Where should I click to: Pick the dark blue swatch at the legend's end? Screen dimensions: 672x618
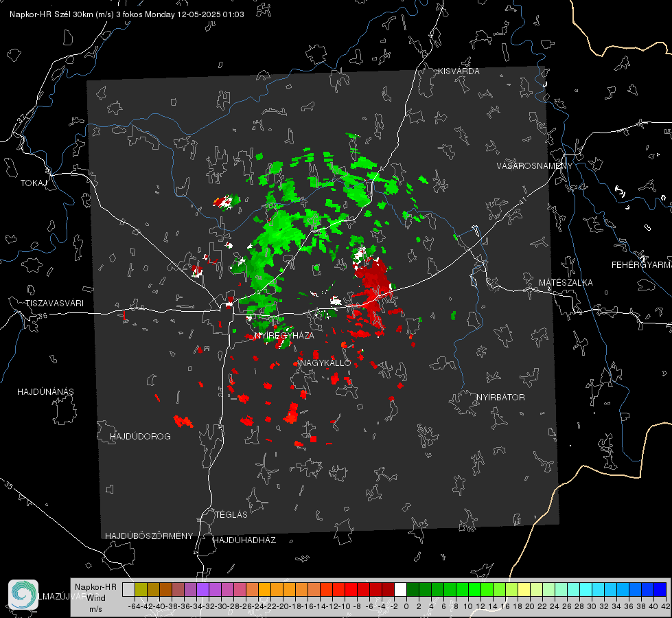pyautogui.click(x=660, y=589)
